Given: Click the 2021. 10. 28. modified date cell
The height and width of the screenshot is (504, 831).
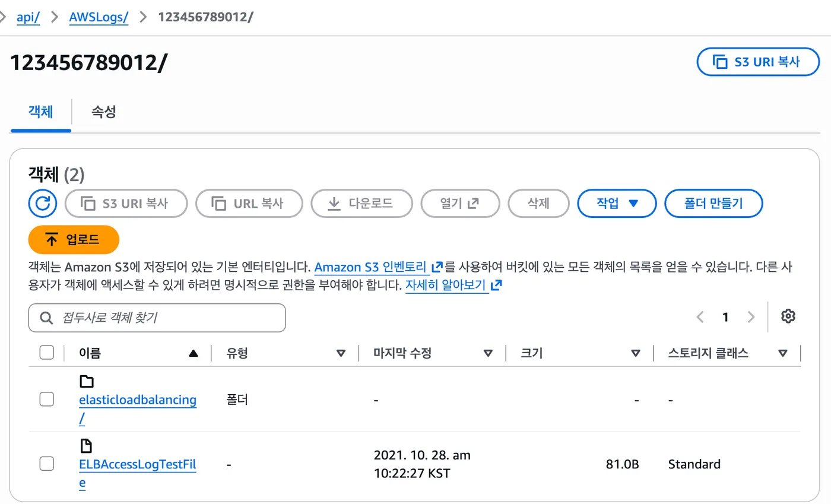Looking at the screenshot, I should [x=422, y=464].
